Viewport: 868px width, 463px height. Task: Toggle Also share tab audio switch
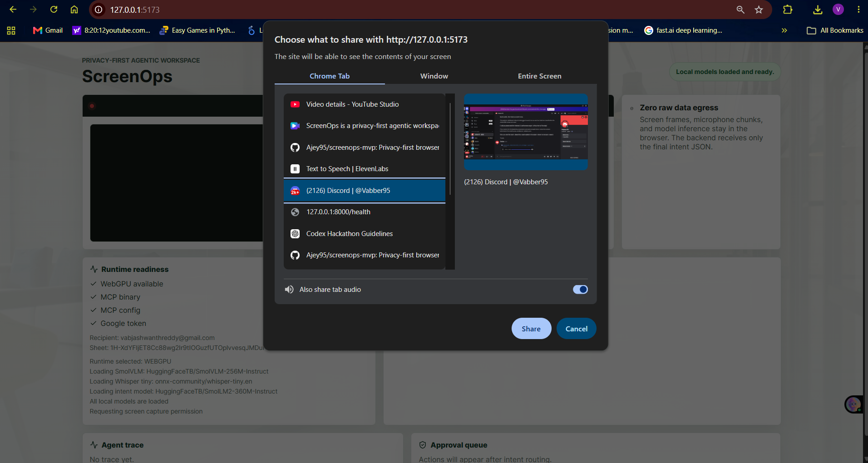click(x=580, y=290)
